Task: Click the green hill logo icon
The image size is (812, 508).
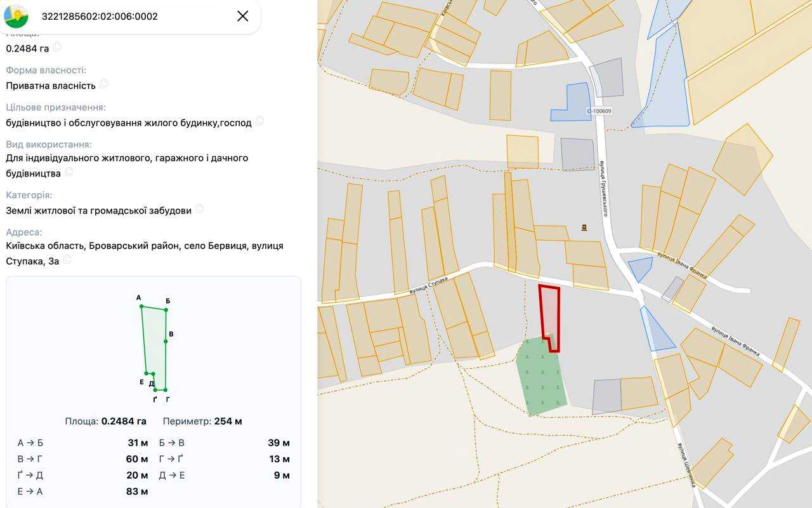Action: (x=16, y=16)
